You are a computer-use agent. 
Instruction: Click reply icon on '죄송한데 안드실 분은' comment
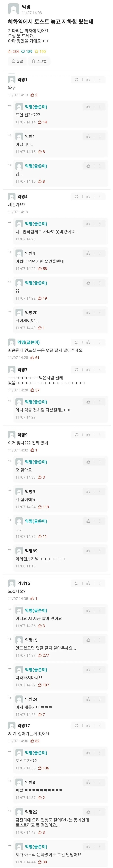click(x=76, y=342)
